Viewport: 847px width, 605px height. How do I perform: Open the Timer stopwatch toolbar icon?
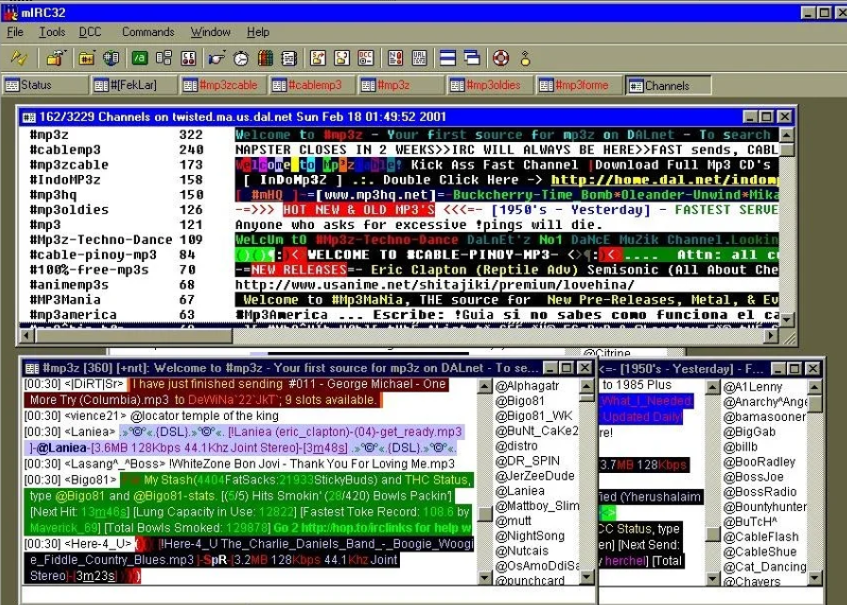(x=241, y=57)
